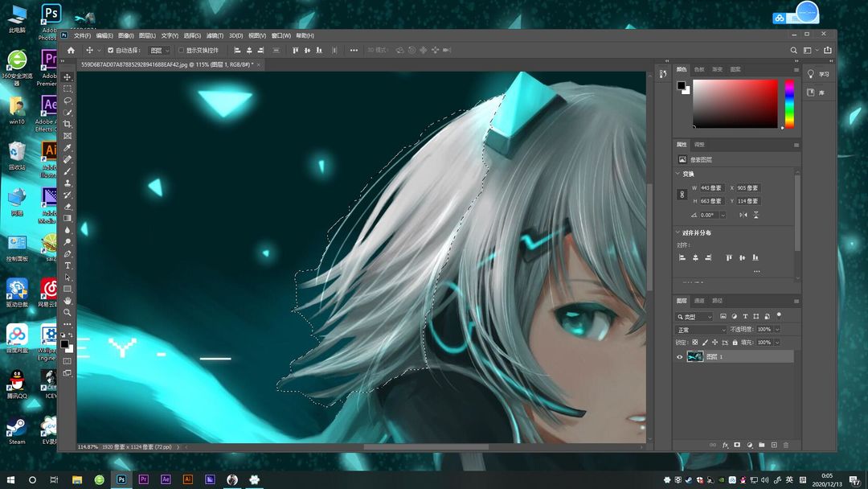
Task: Toggle lock position in Layers panel
Action: (714, 343)
